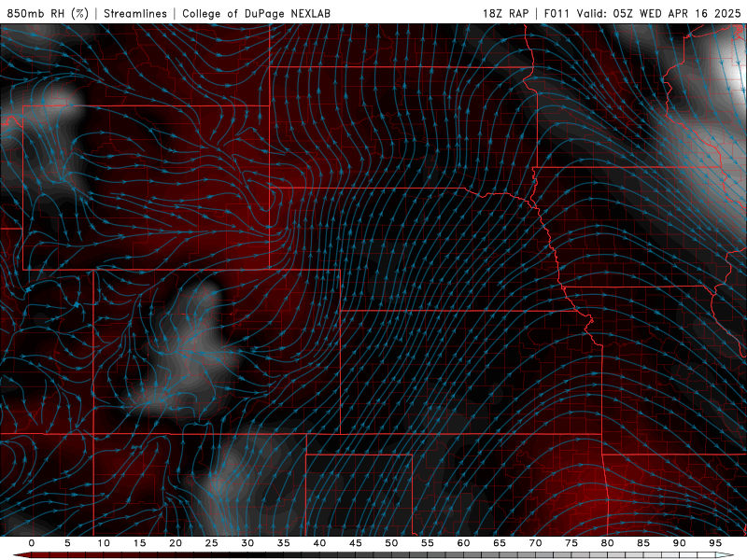Select the "Streamlines" label in header

(135, 13)
